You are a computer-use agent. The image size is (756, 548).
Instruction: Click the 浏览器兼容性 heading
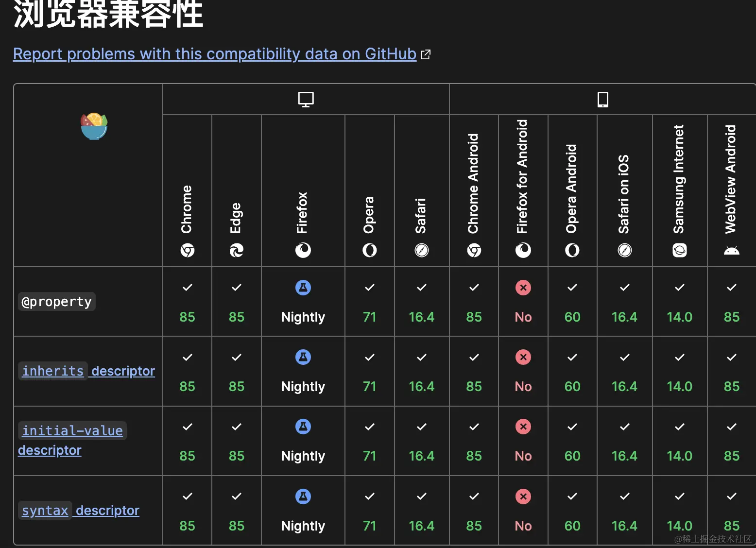click(x=108, y=14)
